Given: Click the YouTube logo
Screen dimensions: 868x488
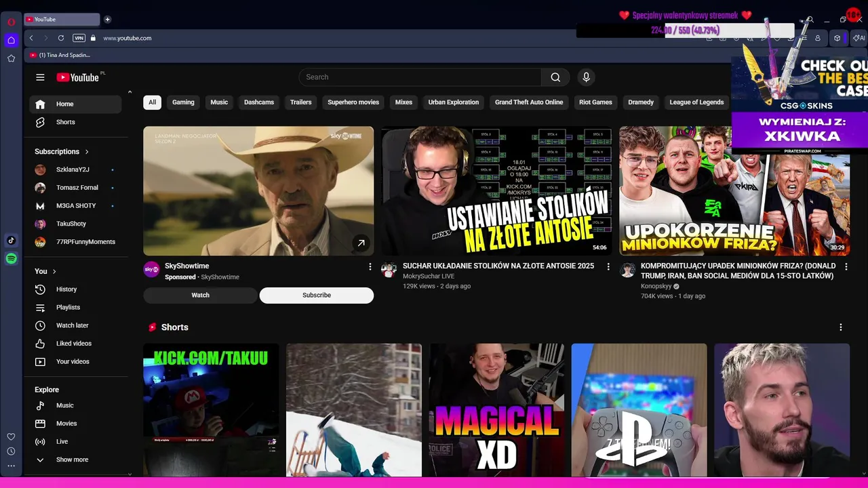Looking at the screenshot, I should (78, 77).
